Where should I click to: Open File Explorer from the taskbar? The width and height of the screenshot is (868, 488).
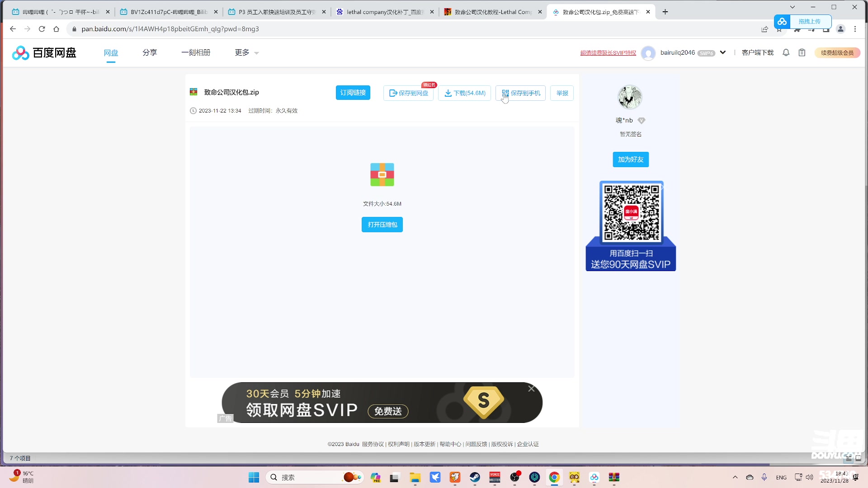[415, 477]
